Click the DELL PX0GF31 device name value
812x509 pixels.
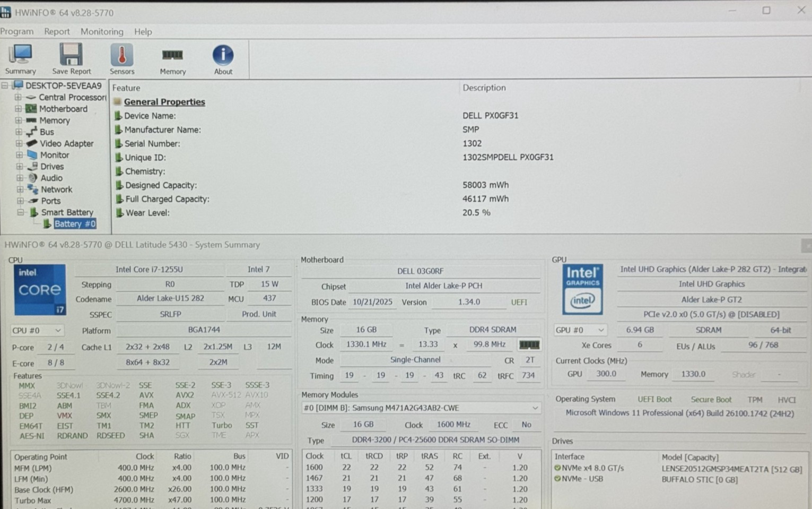pos(490,115)
